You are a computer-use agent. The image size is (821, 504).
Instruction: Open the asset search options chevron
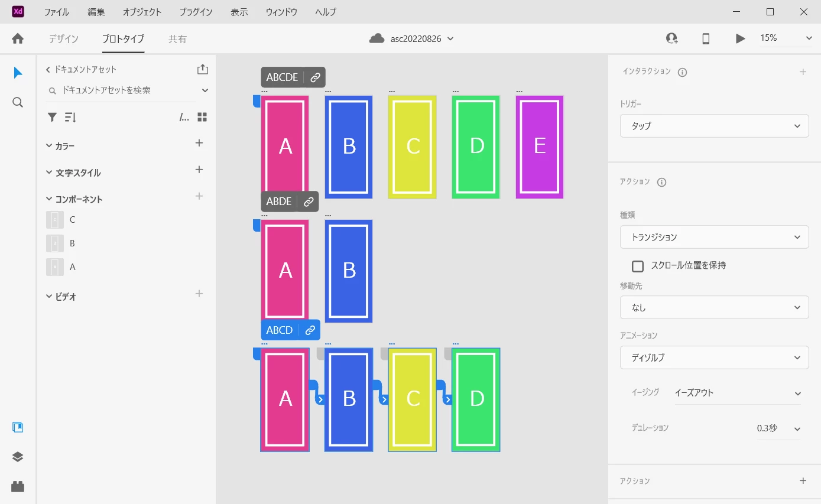(205, 90)
